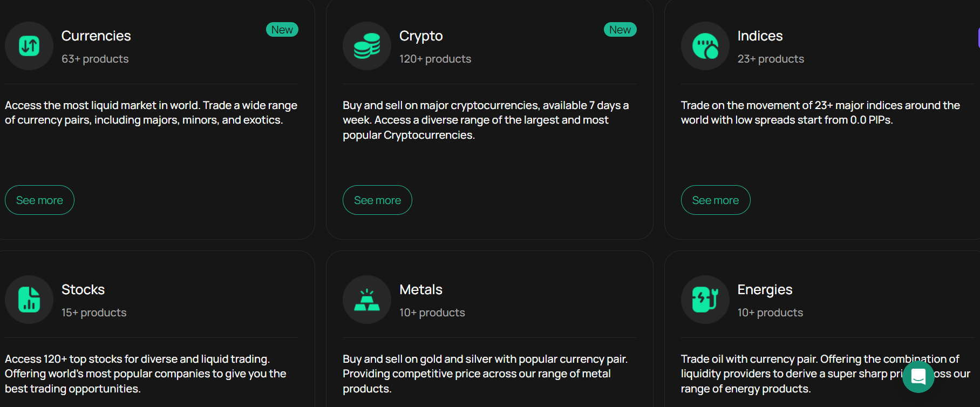The width and height of the screenshot is (980, 407).
Task: Open the Metals heading
Action: tap(421, 289)
